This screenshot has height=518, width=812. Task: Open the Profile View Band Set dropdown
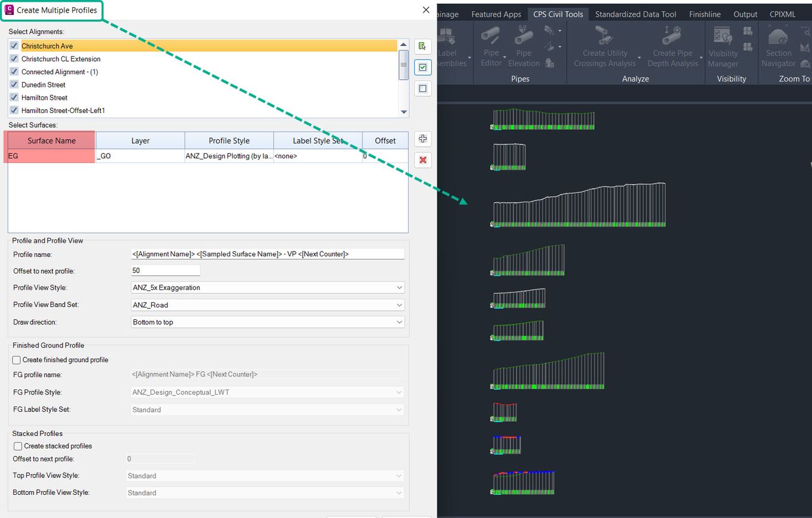tap(400, 304)
